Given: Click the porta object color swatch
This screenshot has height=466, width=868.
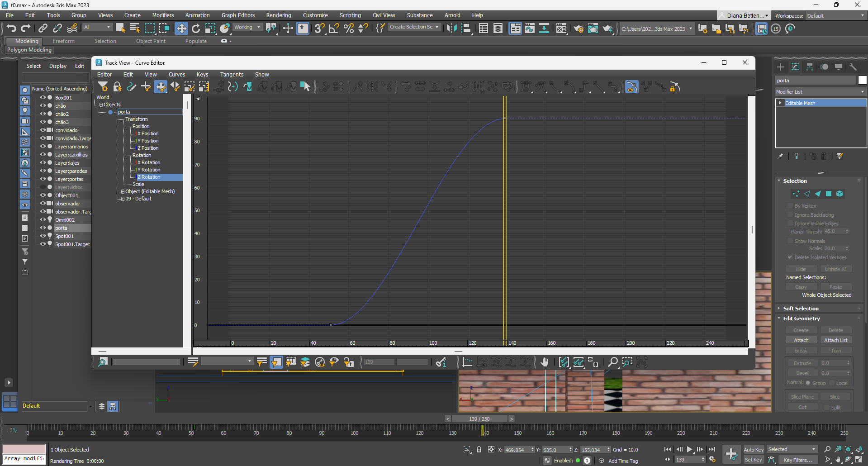Looking at the screenshot, I should click(862, 81).
